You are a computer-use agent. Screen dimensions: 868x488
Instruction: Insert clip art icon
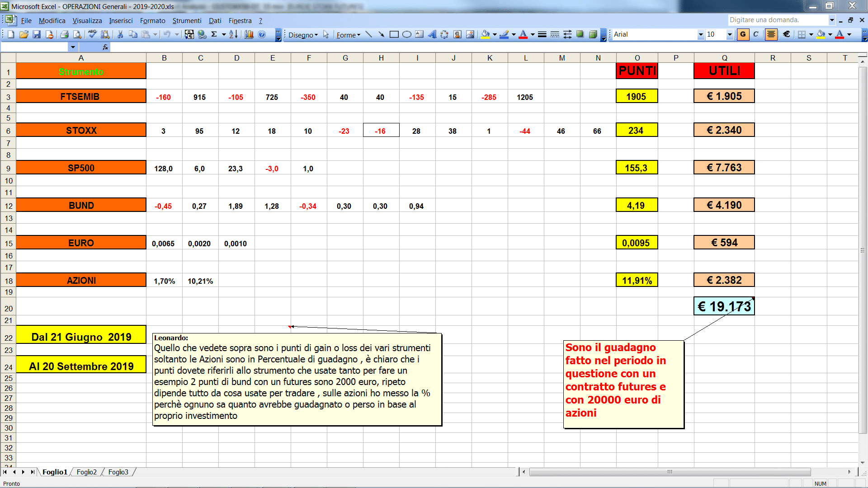coord(458,34)
